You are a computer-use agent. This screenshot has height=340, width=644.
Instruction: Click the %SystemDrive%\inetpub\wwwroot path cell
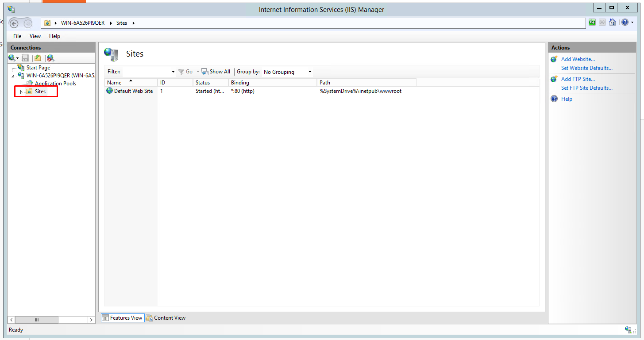(360, 91)
